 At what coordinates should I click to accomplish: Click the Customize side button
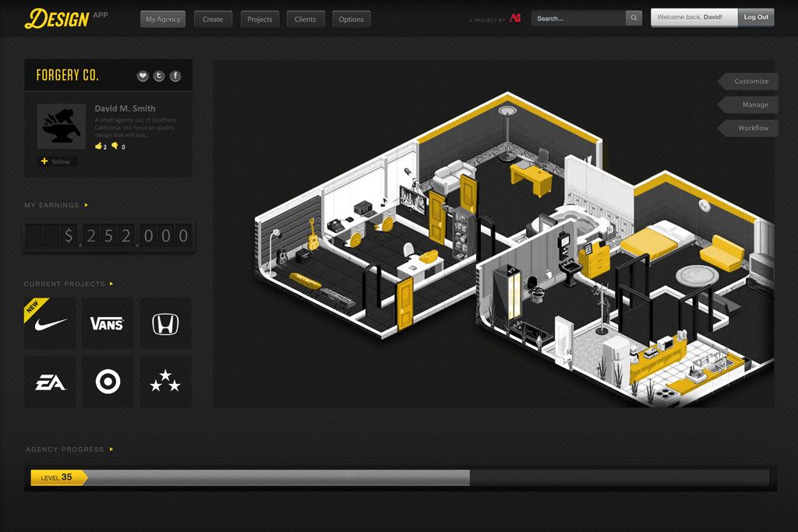click(750, 81)
